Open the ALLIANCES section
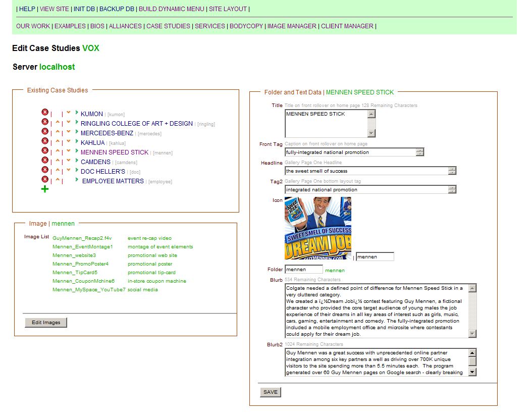Screen dimensions: 532x417 (x=125, y=26)
